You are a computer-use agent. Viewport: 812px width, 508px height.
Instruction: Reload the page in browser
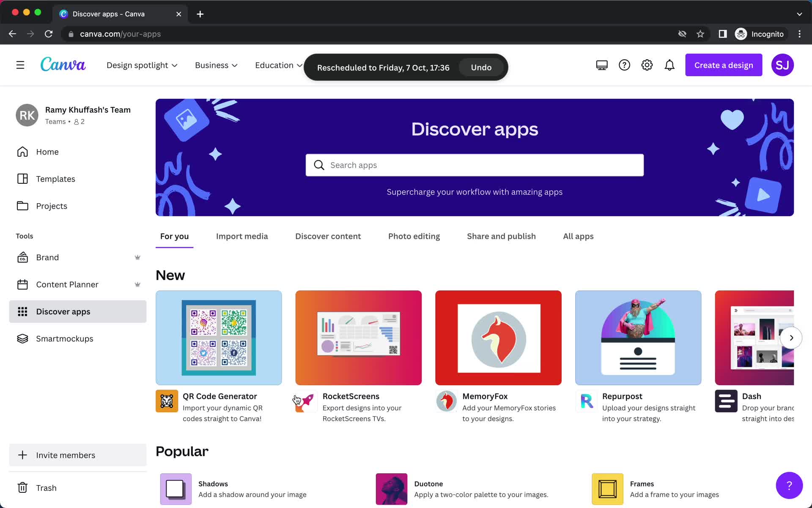pos(49,34)
